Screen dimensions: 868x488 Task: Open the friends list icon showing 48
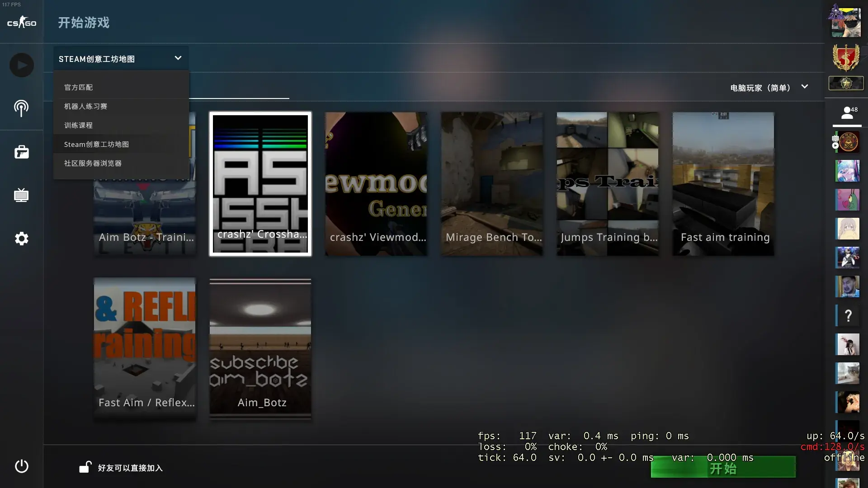tap(847, 113)
